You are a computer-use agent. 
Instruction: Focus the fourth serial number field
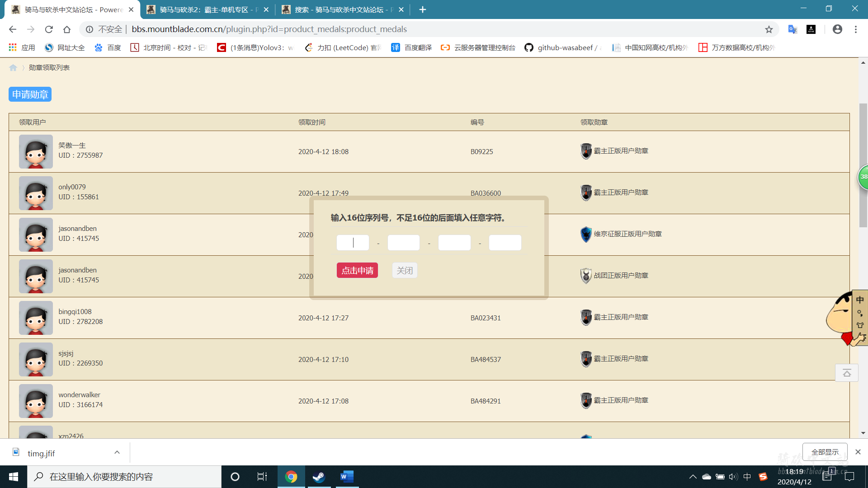pos(505,243)
